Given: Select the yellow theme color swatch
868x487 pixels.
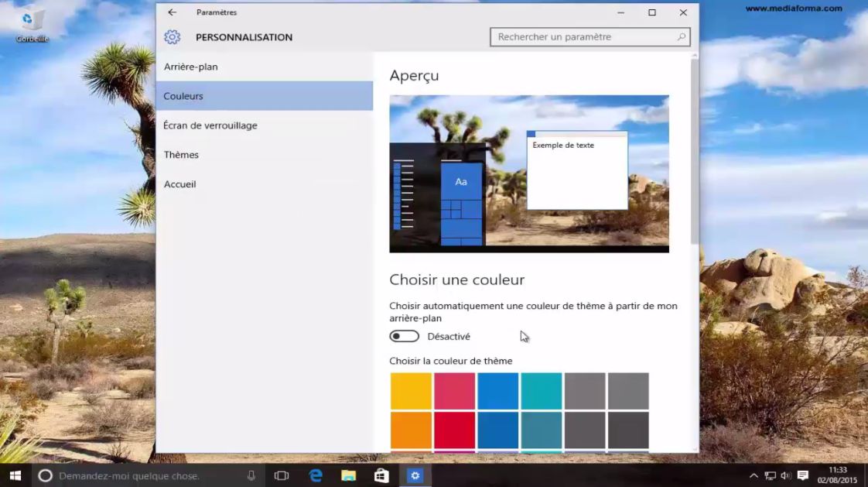Looking at the screenshot, I should point(411,389).
